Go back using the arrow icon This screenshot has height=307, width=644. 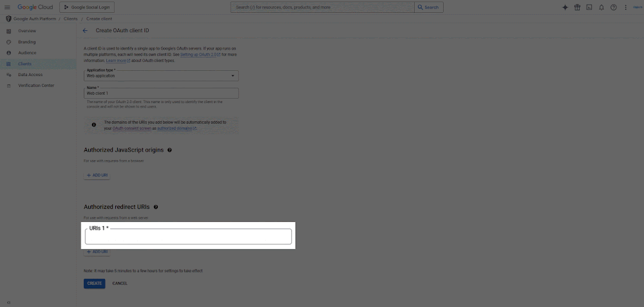[x=85, y=30]
